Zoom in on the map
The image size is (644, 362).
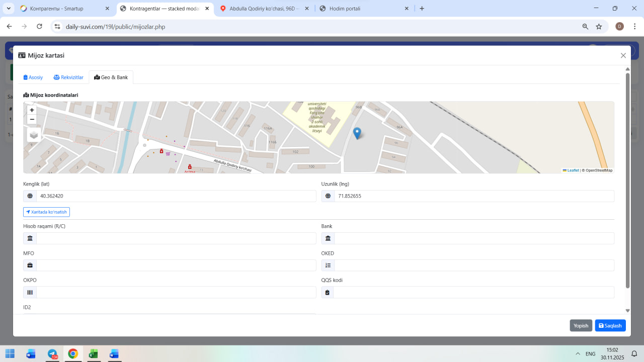pos(32,110)
